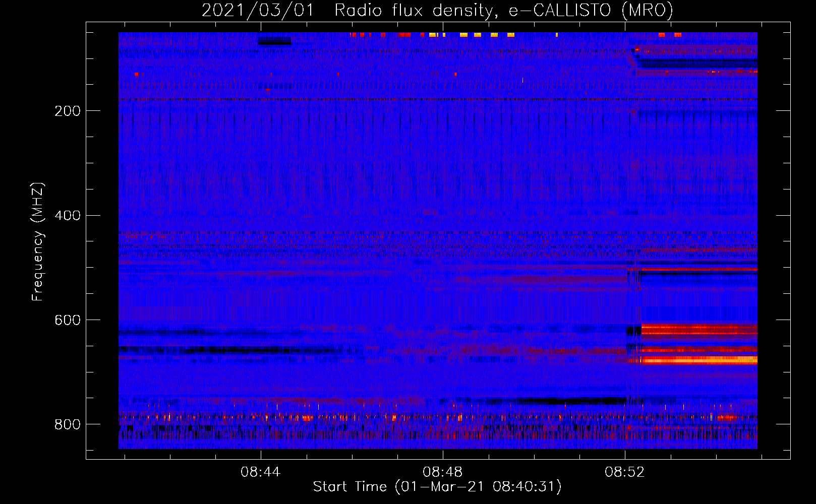Click the 200 frequency tick label
The image size is (816, 504).
tap(68, 111)
